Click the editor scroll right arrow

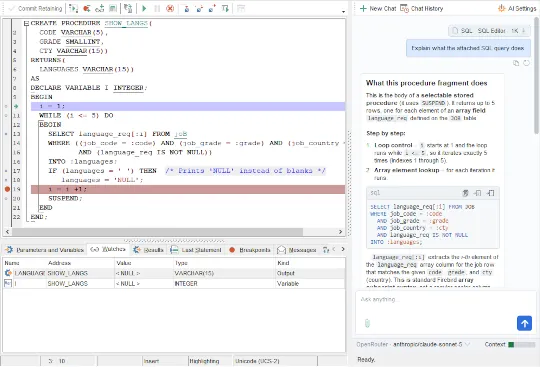(x=341, y=232)
